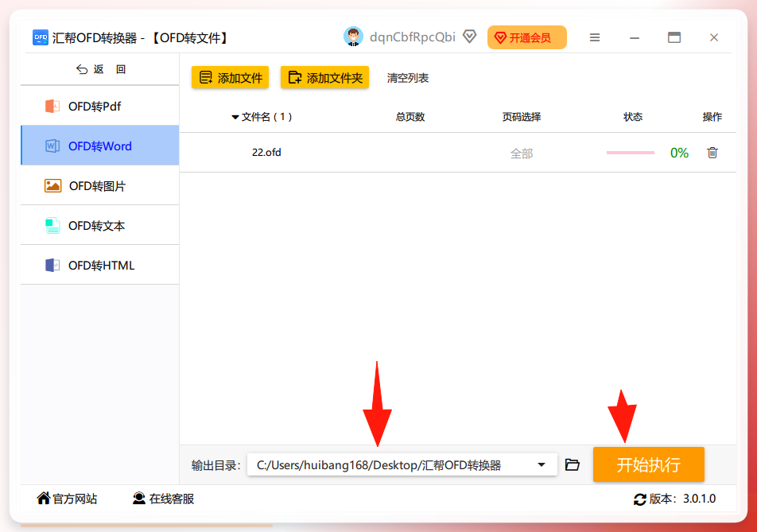757x532 pixels.
Task: Close the converter window
Action: (x=714, y=37)
